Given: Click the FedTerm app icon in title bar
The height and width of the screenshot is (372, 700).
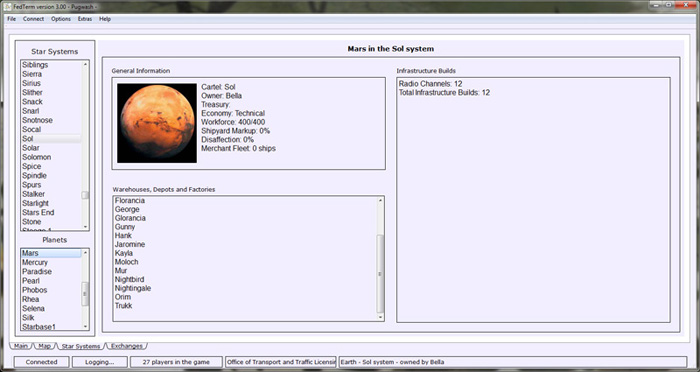Looking at the screenshot, I should [x=7, y=6].
